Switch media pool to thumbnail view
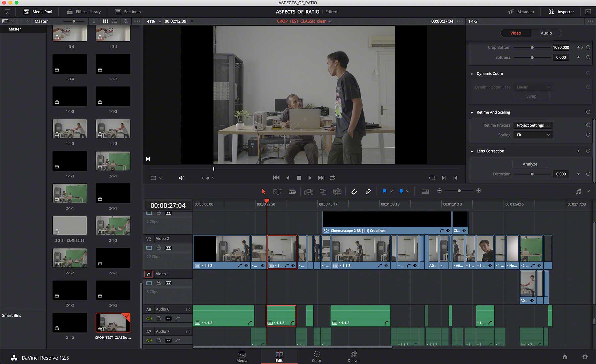596x364 pixels. (106, 21)
